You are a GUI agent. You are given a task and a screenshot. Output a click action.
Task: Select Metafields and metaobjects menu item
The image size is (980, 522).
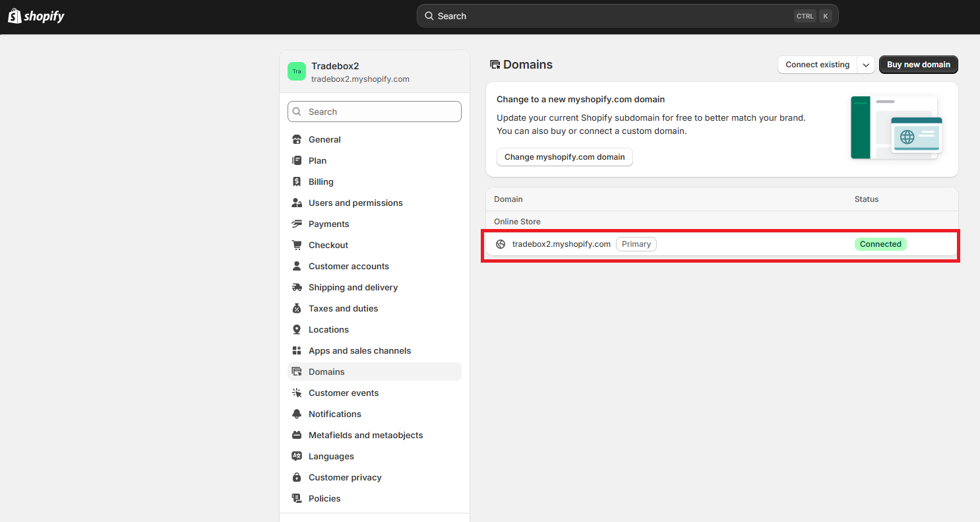click(365, 436)
